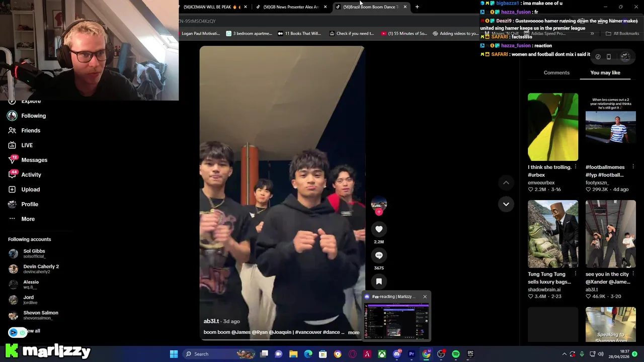Viewport: 644px width, 362px height.
Task: Bookmark the ab3l.t video
Action: pos(379,282)
